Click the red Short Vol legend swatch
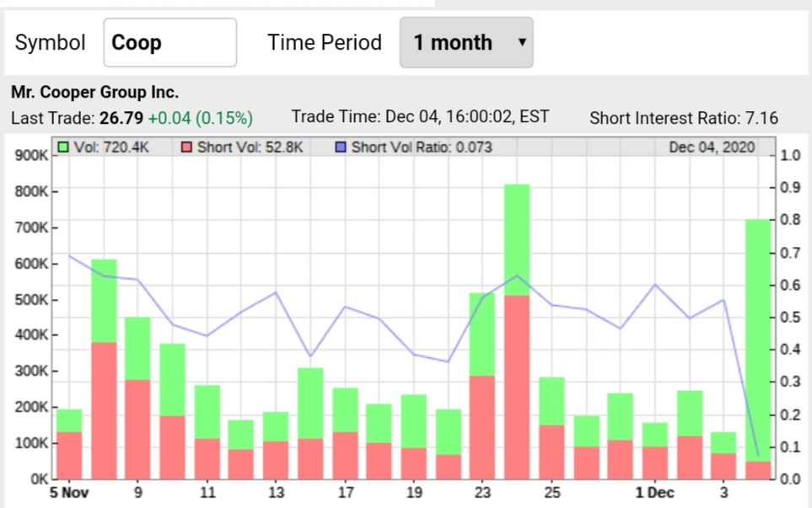This screenshot has width=812, height=508. point(186,147)
